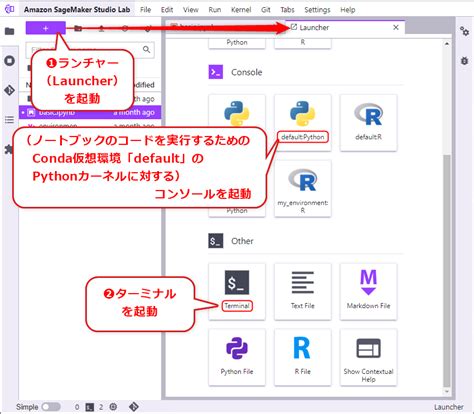Image resolution: width=474 pixels, height=414 pixels.
Task: Launch the Terminal
Action: pyautogui.click(x=237, y=292)
